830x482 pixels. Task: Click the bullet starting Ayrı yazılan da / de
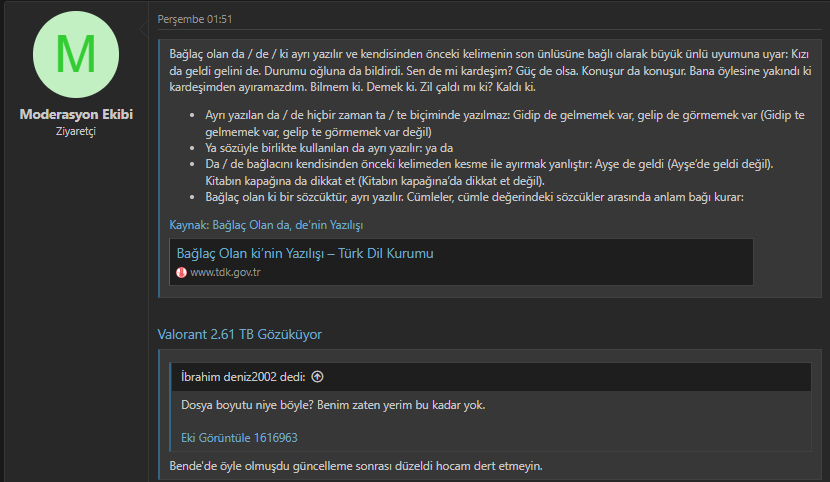505,123
